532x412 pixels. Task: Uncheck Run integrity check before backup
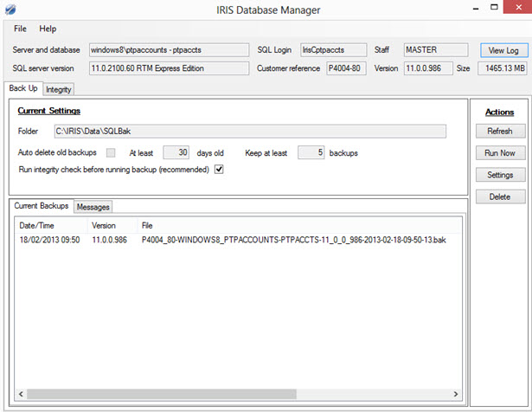pyautogui.click(x=219, y=169)
